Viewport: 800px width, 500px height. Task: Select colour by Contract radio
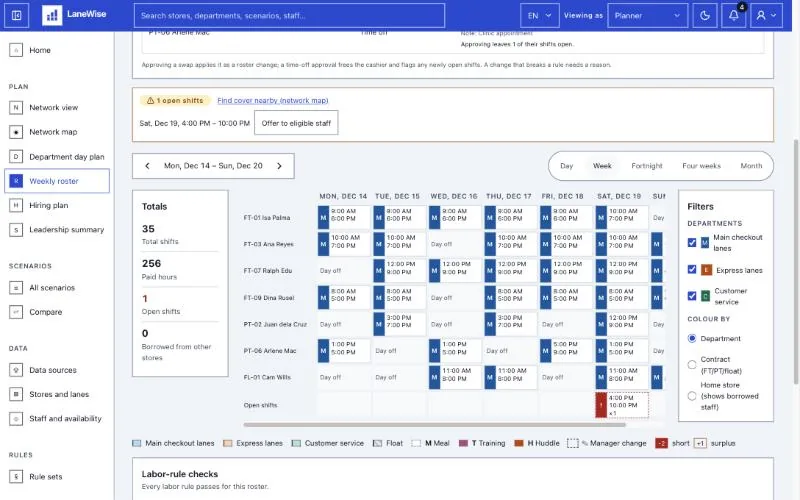click(x=692, y=365)
